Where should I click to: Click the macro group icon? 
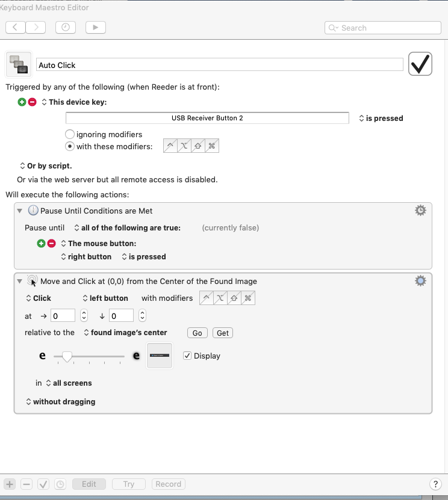(x=19, y=64)
